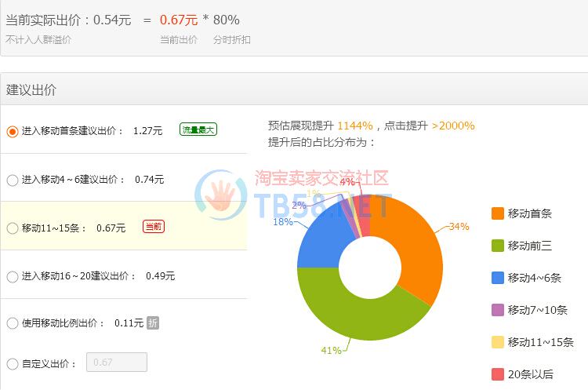Click red 20条以后 legend swatch

point(497,374)
